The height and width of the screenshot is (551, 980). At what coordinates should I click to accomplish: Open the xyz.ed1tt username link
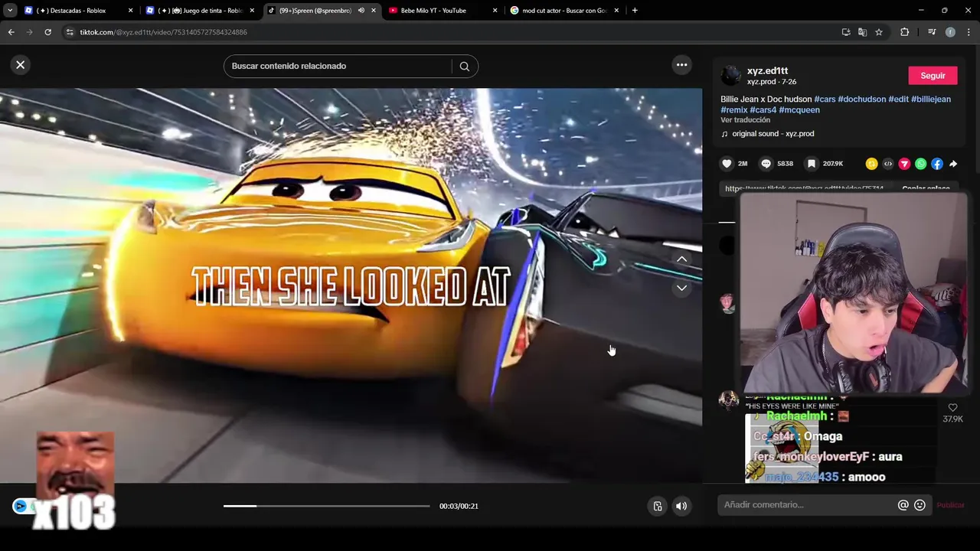click(767, 70)
